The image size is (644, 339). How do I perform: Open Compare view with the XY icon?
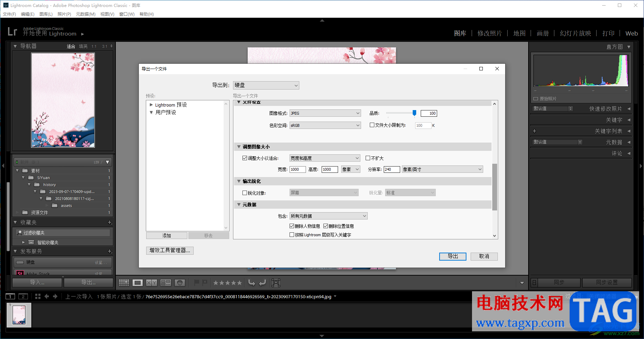tap(151, 283)
